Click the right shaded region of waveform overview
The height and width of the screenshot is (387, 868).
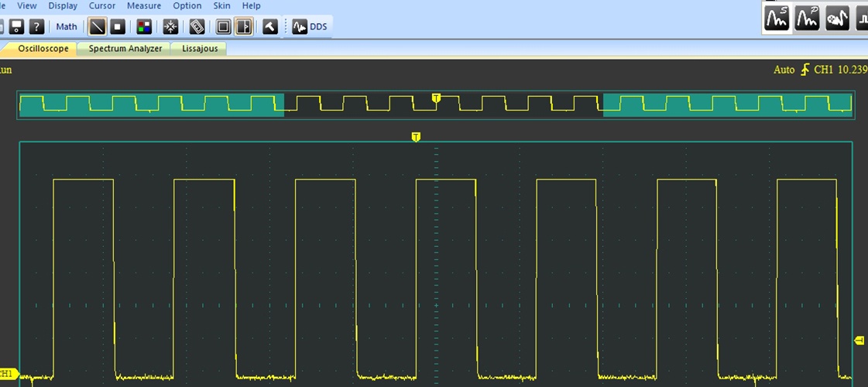click(727, 105)
